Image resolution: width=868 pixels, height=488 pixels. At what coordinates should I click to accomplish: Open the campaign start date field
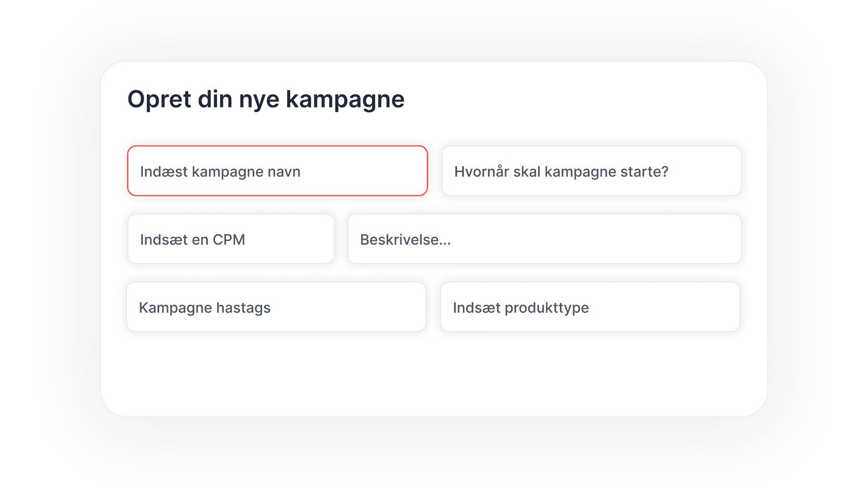point(705,172)
